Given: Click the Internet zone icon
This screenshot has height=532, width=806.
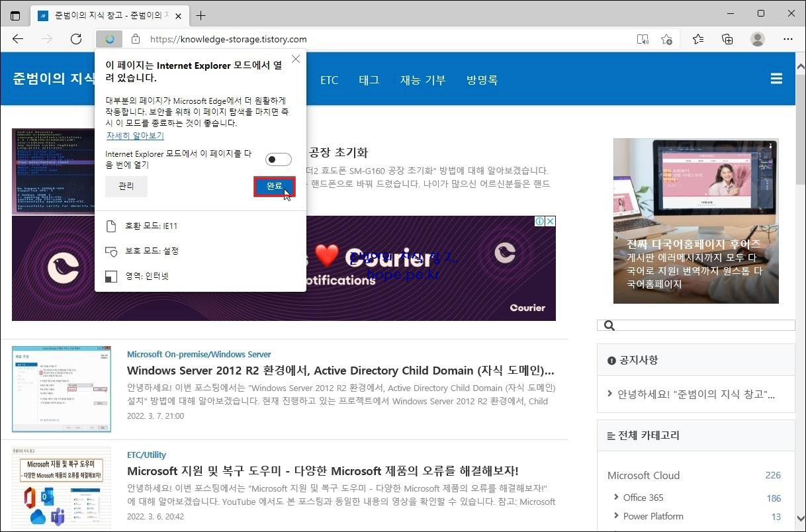Looking at the screenshot, I should pos(111,276).
